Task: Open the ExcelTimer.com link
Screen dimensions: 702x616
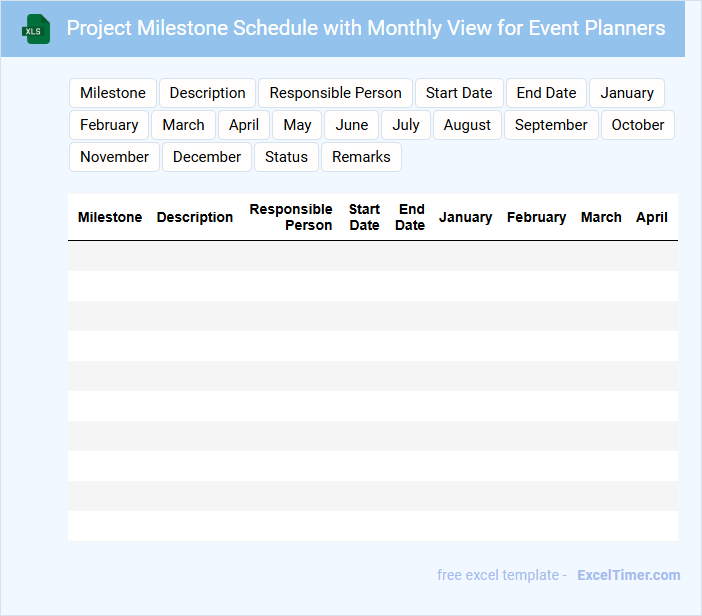Action: 628,575
